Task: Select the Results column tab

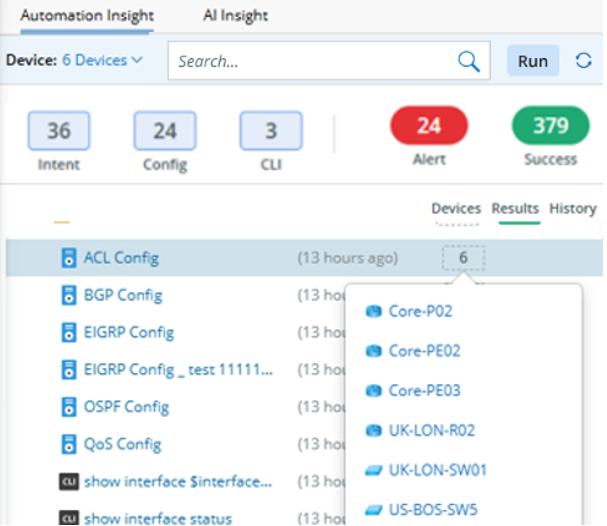Action: point(515,209)
